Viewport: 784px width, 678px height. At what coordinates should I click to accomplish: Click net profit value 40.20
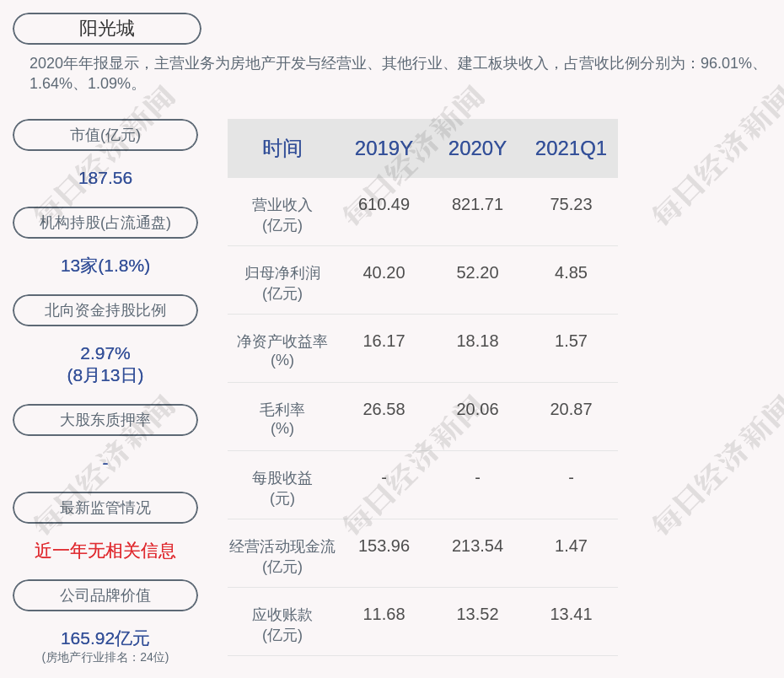click(x=384, y=272)
